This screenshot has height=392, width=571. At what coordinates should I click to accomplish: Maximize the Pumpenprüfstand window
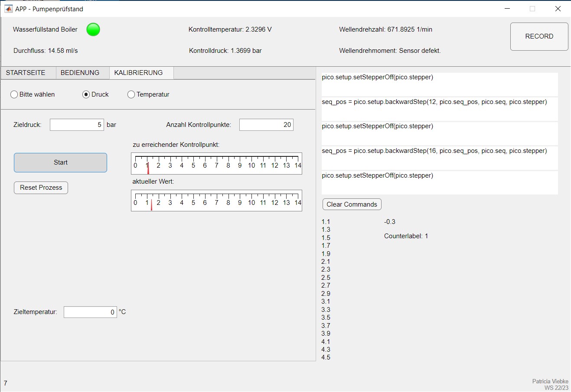(532, 9)
